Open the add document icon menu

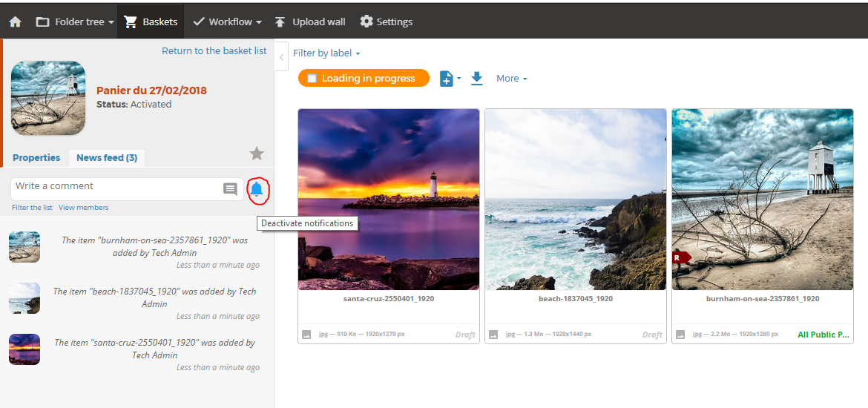tap(450, 79)
